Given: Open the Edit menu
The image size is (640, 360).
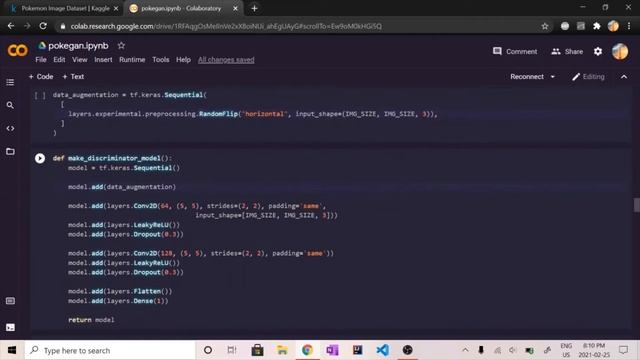Looking at the screenshot, I should tap(59, 60).
